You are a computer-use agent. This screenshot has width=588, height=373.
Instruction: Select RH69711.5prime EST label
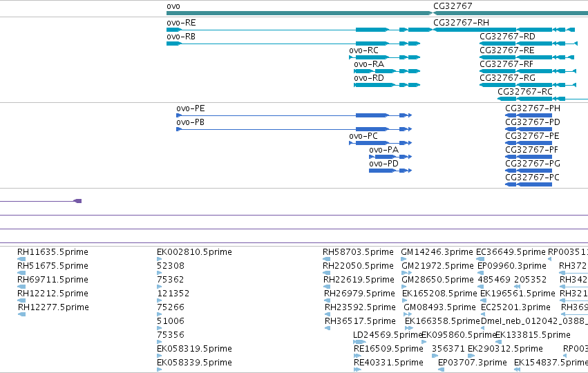click(53, 280)
